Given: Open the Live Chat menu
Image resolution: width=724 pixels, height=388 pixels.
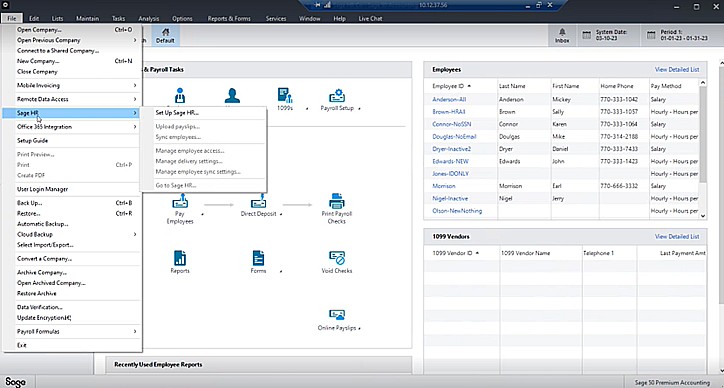Looking at the screenshot, I should (x=370, y=18).
